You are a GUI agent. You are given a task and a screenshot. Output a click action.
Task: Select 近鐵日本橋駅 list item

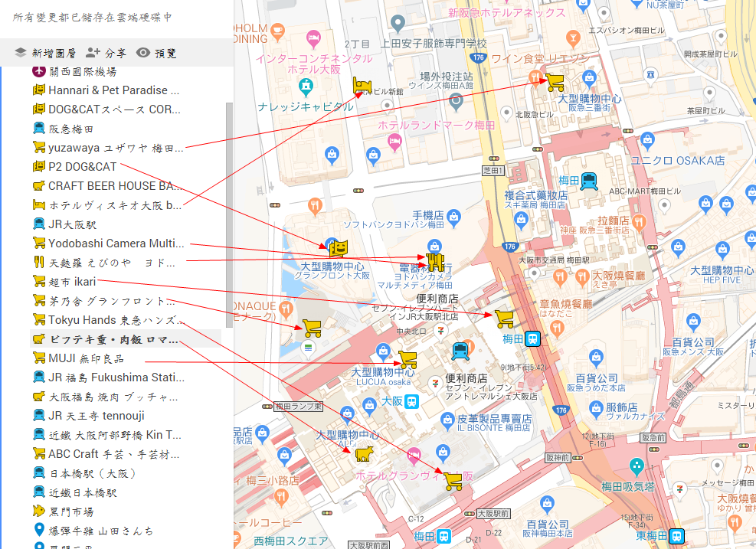click(x=75, y=492)
